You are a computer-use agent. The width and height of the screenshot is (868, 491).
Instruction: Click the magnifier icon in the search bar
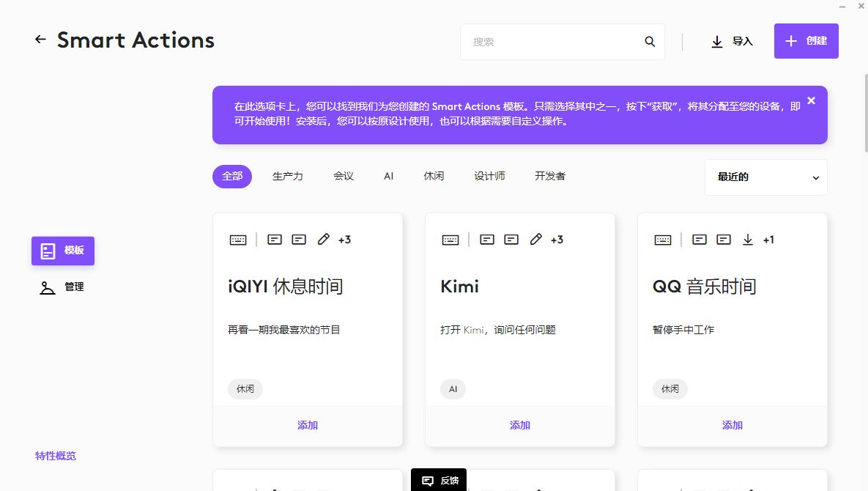649,42
